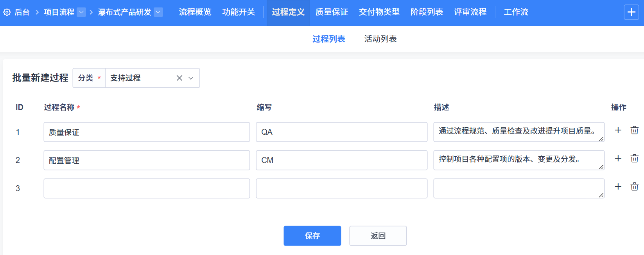644x255 pixels.
Task: Click the resize handle of the 质量保证 description box
Action: 601,139
